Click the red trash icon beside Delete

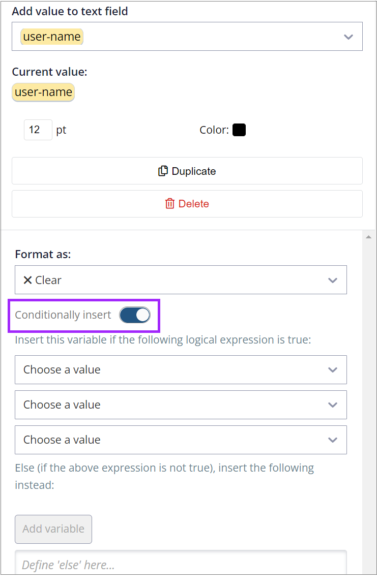tap(169, 203)
